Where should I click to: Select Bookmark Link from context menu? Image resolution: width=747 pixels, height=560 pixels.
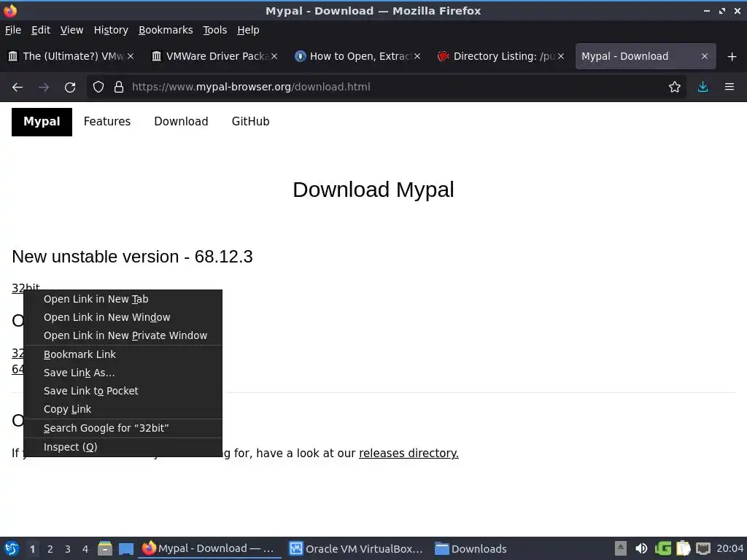click(x=123, y=355)
